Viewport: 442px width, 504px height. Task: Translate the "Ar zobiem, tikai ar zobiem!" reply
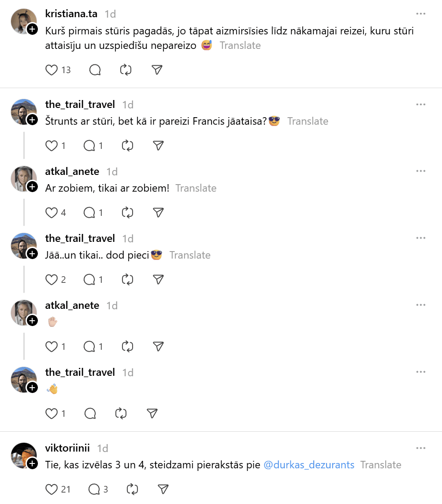point(196,188)
